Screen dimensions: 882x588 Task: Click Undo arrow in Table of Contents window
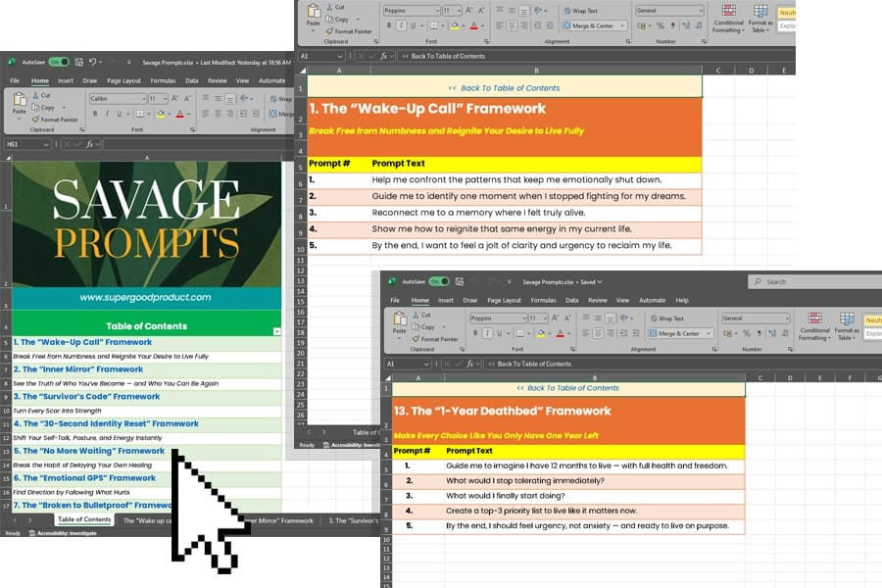pyautogui.click(x=93, y=62)
